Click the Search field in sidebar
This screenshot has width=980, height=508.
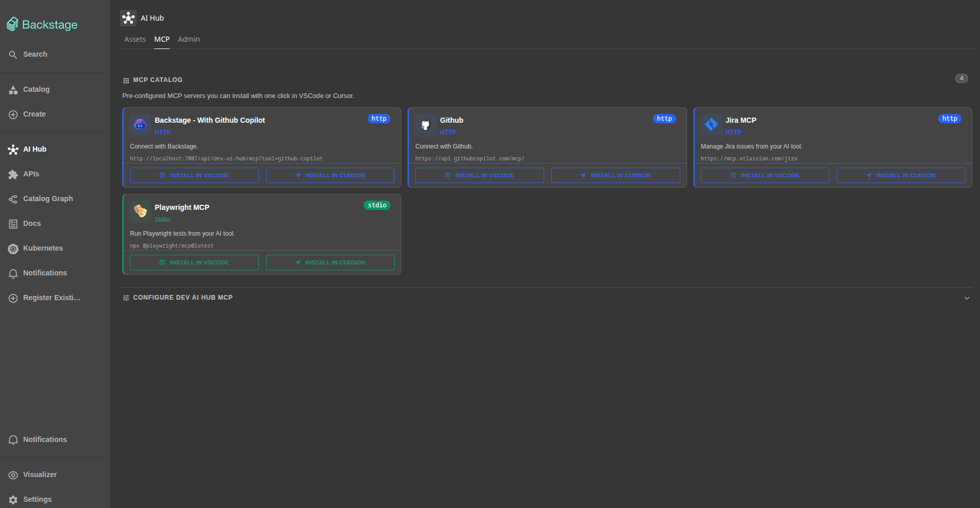pyautogui.click(x=55, y=54)
